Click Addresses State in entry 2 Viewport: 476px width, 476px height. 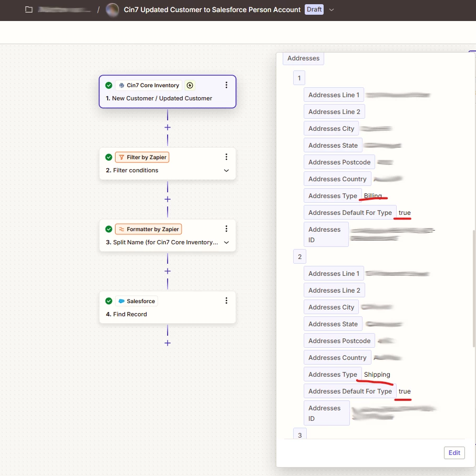[x=333, y=324]
